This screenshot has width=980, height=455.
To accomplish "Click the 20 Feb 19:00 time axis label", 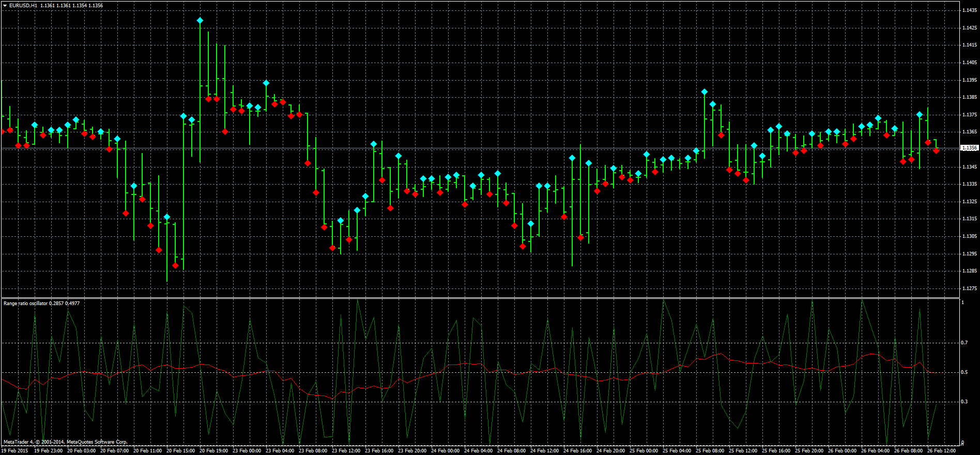I will tap(213, 451).
